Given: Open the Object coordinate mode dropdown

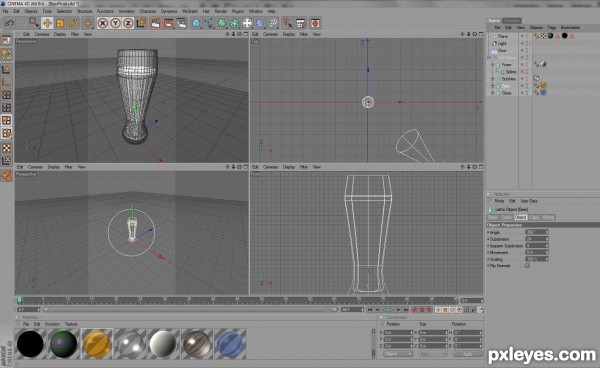Looking at the screenshot, I should pos(398,354).
